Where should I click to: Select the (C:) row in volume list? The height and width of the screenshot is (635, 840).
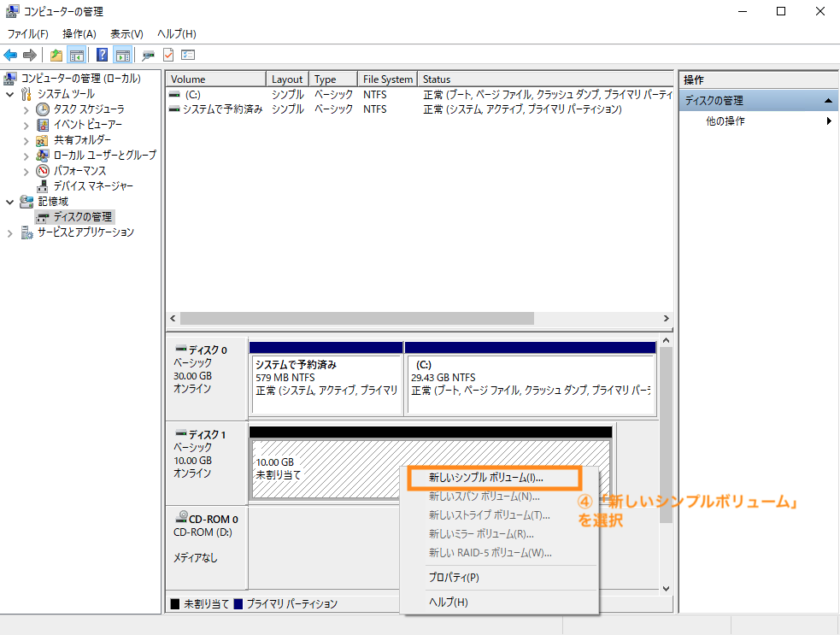click(x=420, y=94)
